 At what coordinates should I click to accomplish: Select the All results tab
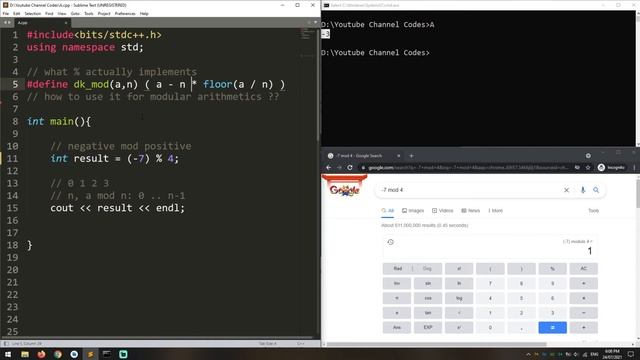(388, 211)
